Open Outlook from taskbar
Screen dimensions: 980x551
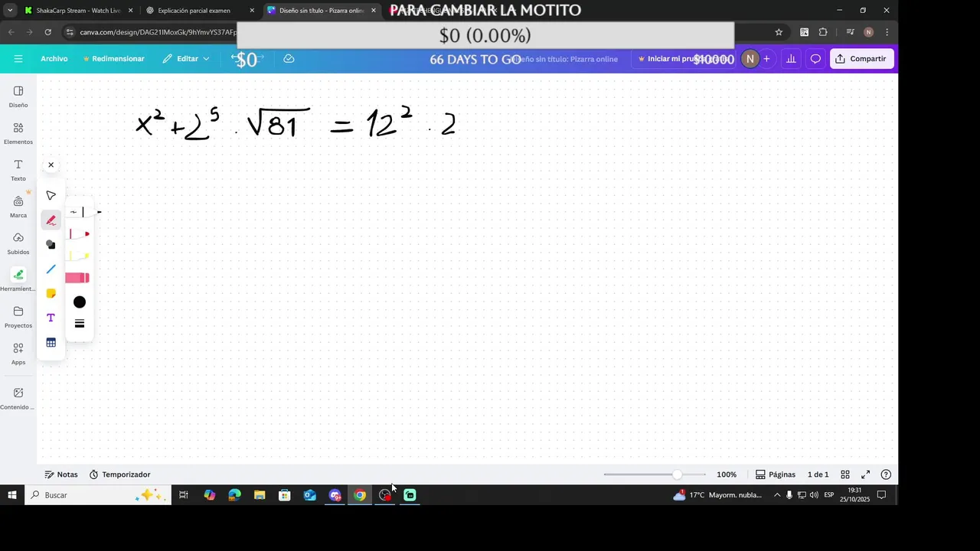(x=309, y=495)
